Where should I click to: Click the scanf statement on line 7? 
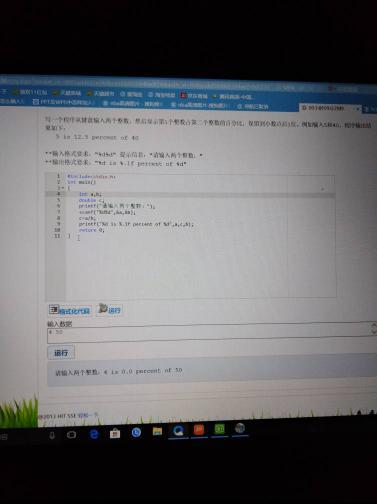[107, 212]
